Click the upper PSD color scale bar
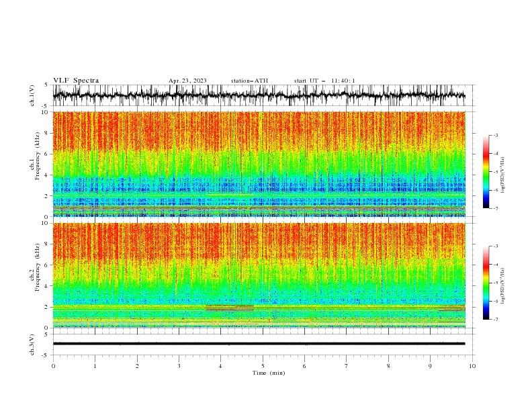Image resolution: width=532 pixels, height=411 pixels. pyautogui.click(x=486, y=172)
